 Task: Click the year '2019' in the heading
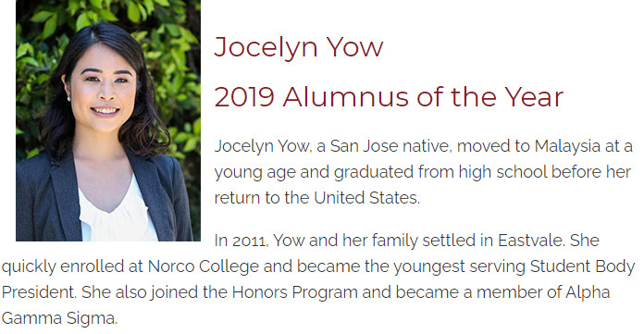click(x=244, y=97)
